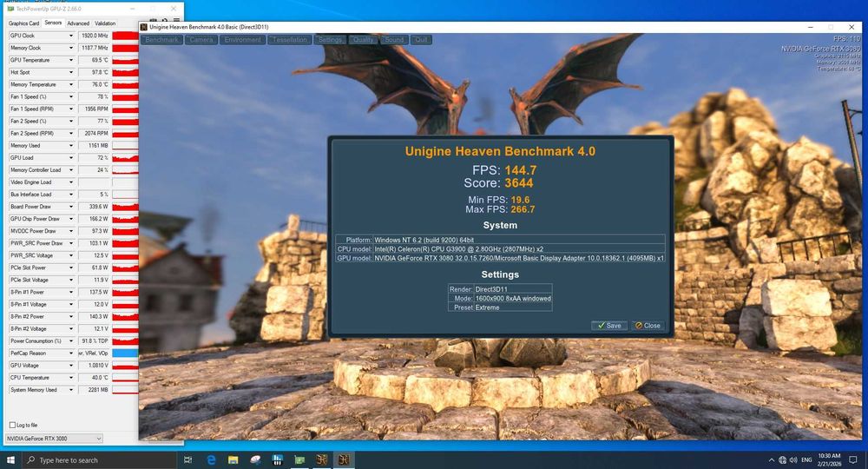Click the 1600x900 8xAA windowed mode row
Viewport: 868px width, 469px height.
pos(500,299)
